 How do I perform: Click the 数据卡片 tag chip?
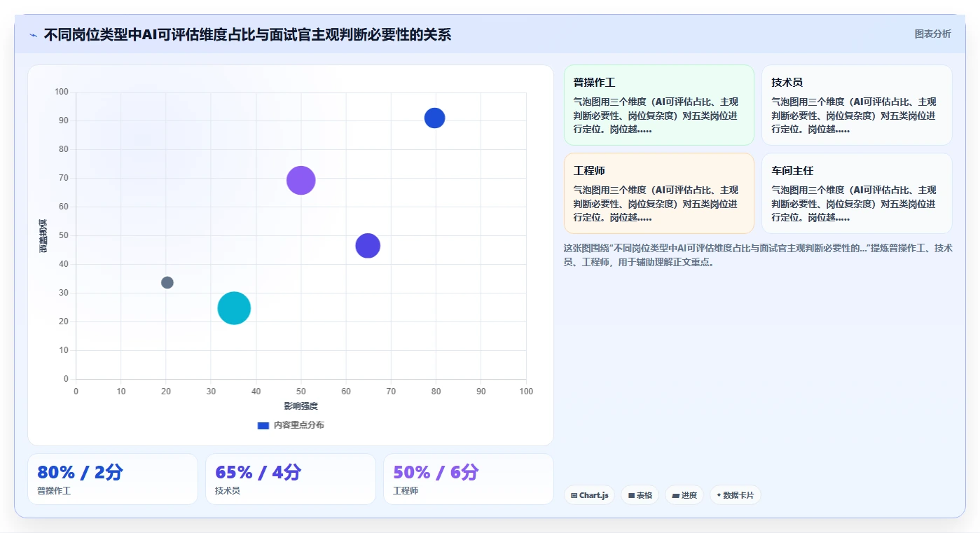coord(735,495)
